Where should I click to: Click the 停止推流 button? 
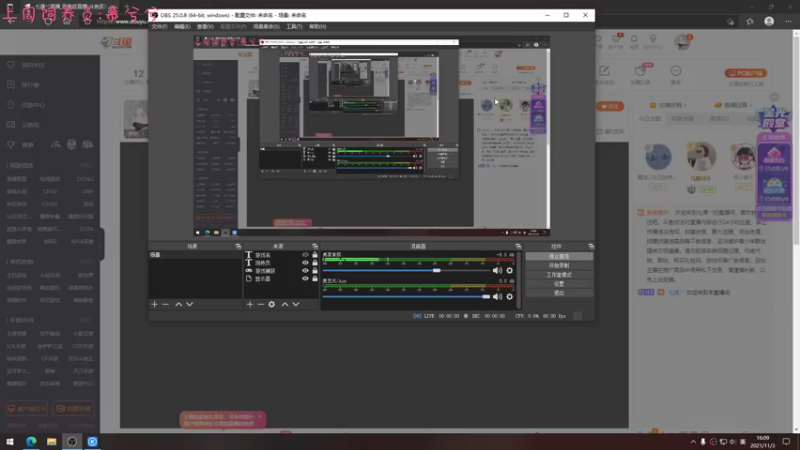pyautogui.click(x=559, y=257)
